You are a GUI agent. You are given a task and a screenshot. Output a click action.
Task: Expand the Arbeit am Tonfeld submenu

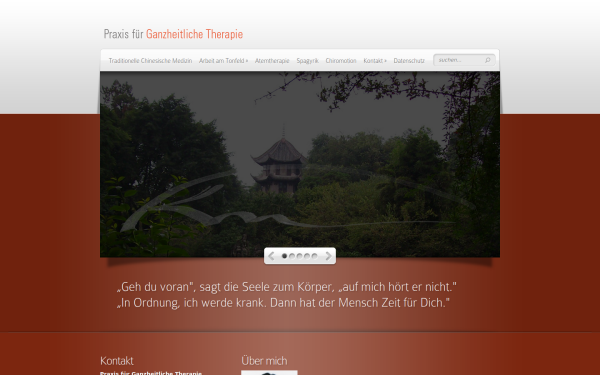pyautogui.click(x=223, y=60)
